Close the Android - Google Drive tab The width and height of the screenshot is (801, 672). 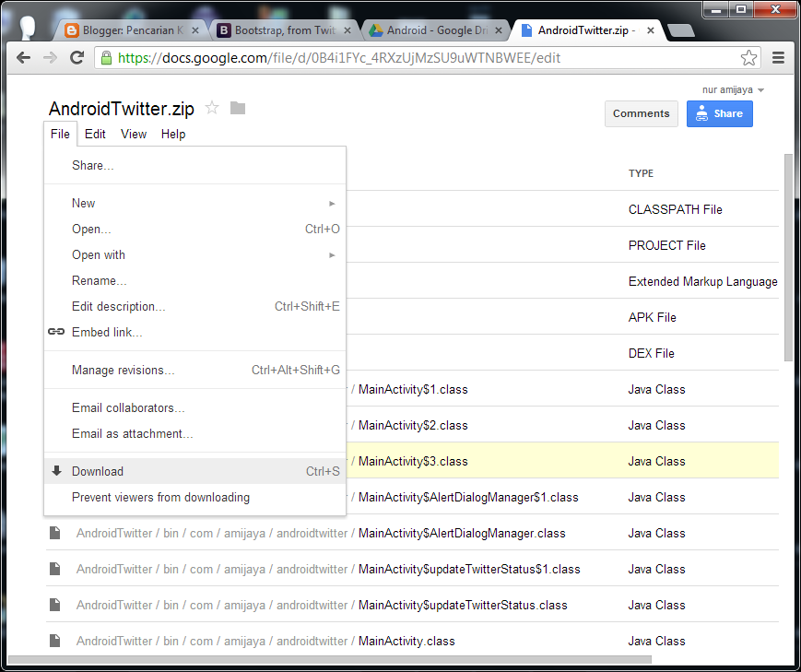coord(499,30)
